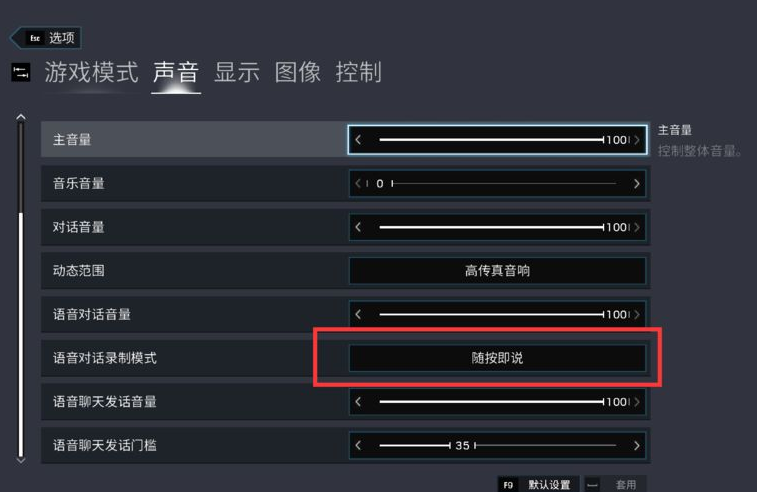Restore defaults with F9 默认设置

tap(538, 484)
